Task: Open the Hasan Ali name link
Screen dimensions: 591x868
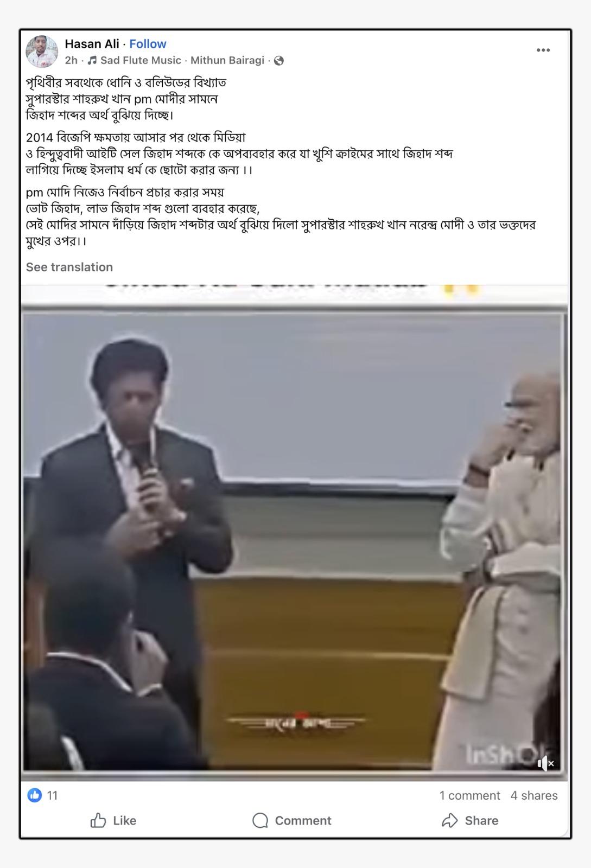Action: [x=92, y=44]
